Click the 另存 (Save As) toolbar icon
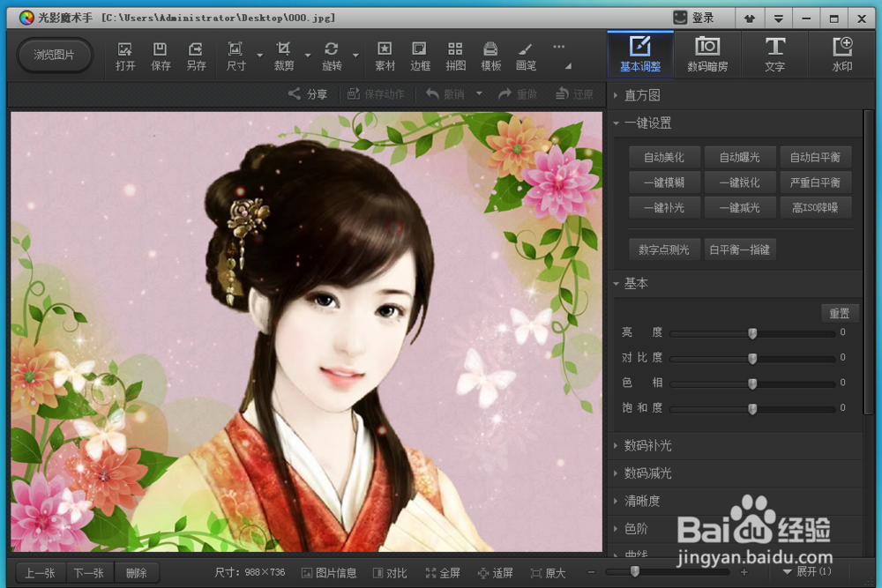 pyautogui.click(x=196, y=56)
